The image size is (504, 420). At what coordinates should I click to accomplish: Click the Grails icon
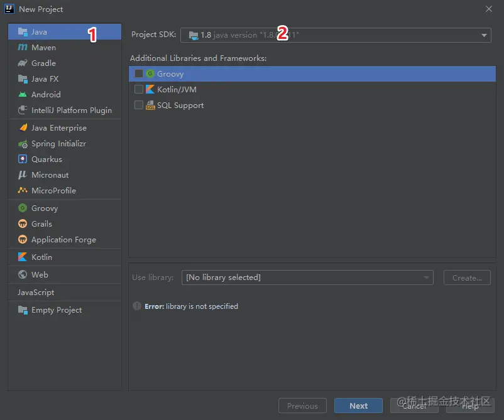pyautogui.click(x=23, y=223)
